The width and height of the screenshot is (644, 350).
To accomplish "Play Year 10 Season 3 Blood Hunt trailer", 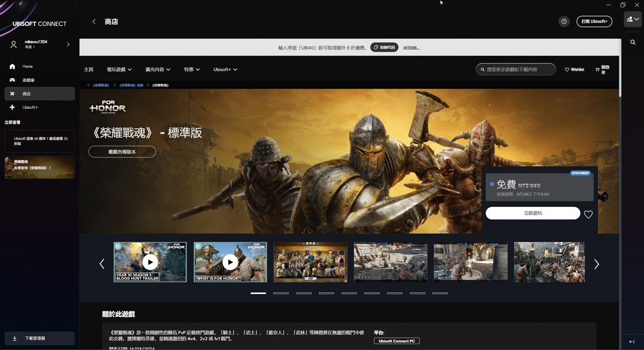I will tap(150, 262).
